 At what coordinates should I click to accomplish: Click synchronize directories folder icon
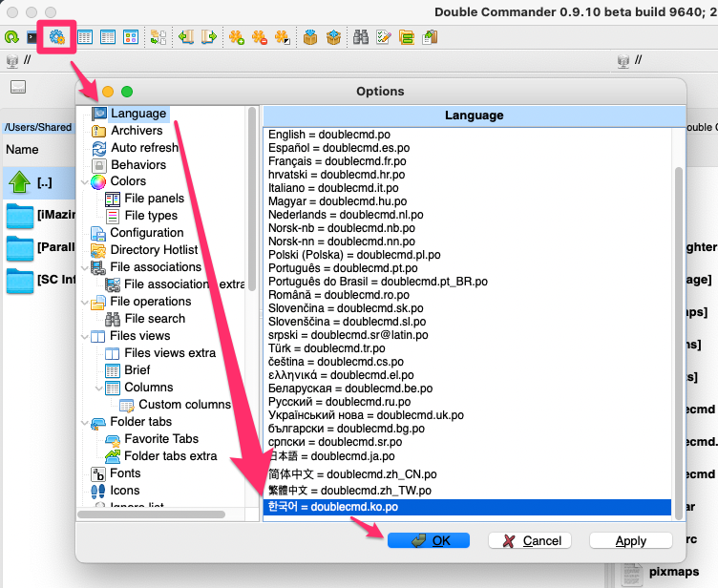point(406,37)
